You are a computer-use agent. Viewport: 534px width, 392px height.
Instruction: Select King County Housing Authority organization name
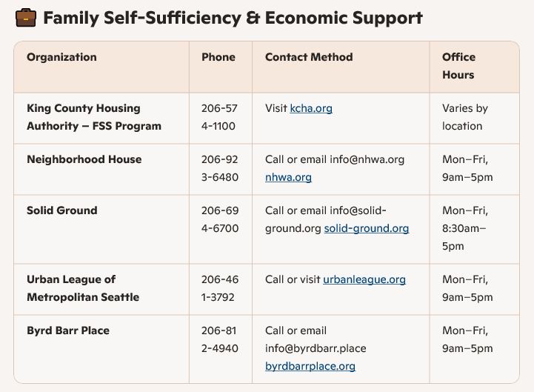[x=94, y=117]
